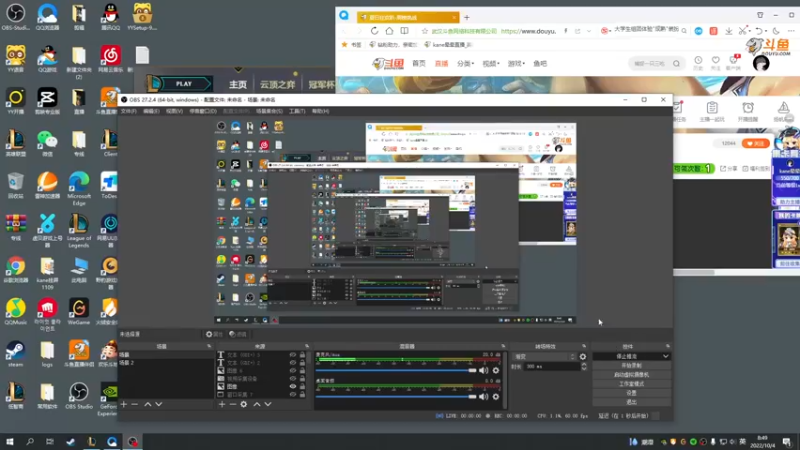Click the scissors screenshot tool in browser

[743, 31]
